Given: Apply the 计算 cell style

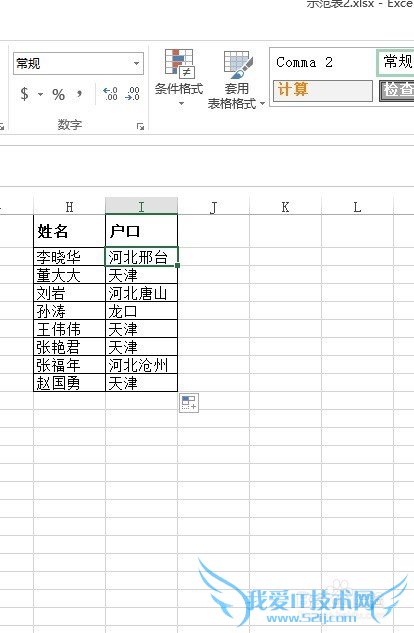Looking at the screenshot, I should click(322, 90).
